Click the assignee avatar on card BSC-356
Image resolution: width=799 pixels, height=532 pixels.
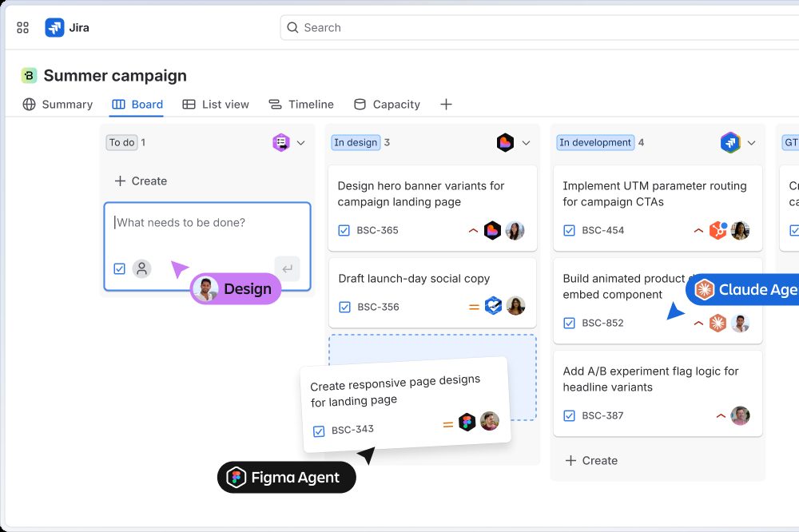click(x=515, y=306)
